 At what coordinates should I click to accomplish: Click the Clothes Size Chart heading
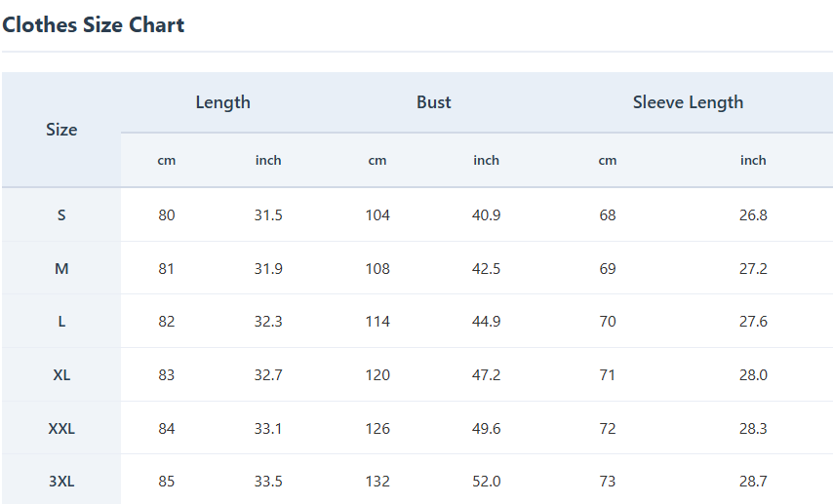pos(94,25)
